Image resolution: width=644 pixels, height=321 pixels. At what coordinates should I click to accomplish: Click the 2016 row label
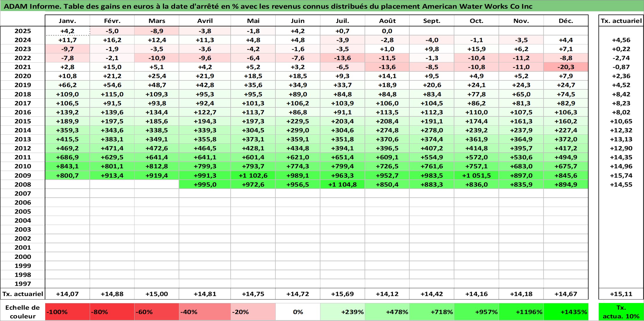pyautogui.click(x=23, y=112)
